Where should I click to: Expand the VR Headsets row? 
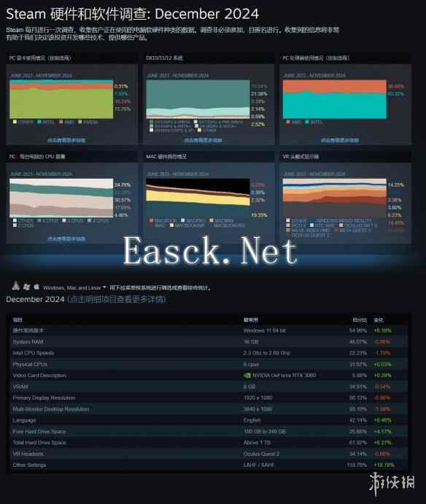209,454
